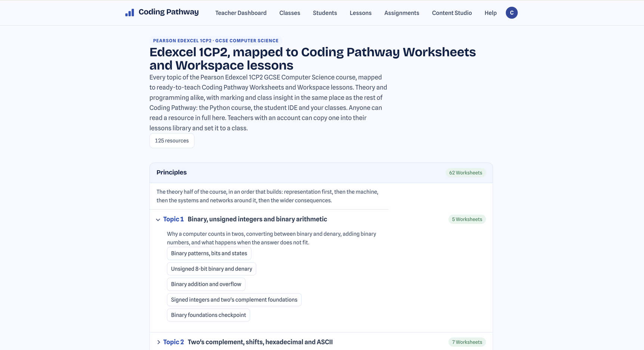Open the Help menu item
The width and height of the screenshot is (644, 350).
point(490,13)
